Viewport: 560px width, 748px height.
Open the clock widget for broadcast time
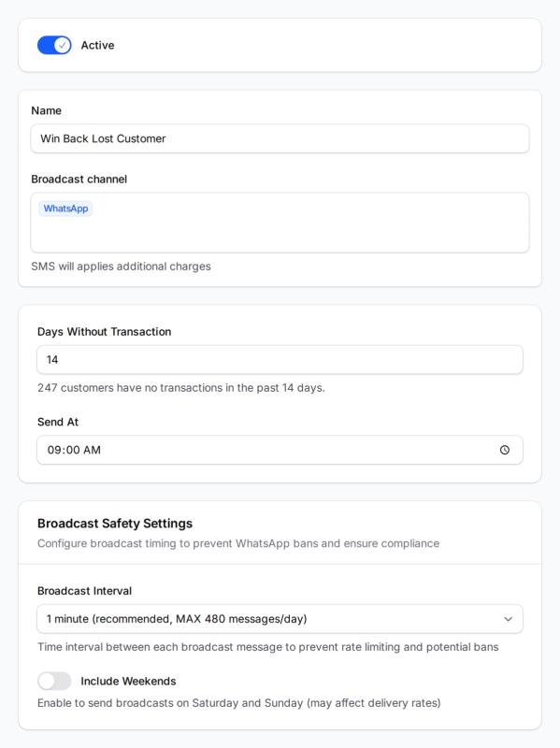point(506,450)
